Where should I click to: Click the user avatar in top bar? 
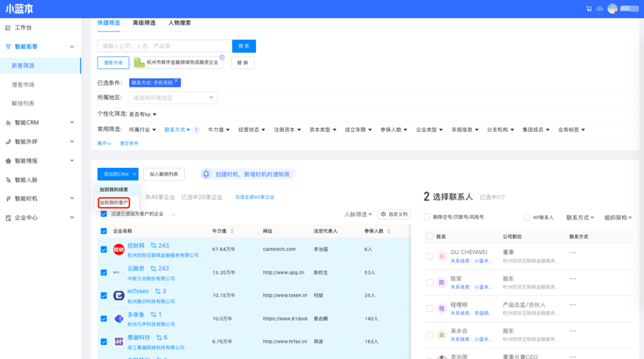click(x=613, y=9)
